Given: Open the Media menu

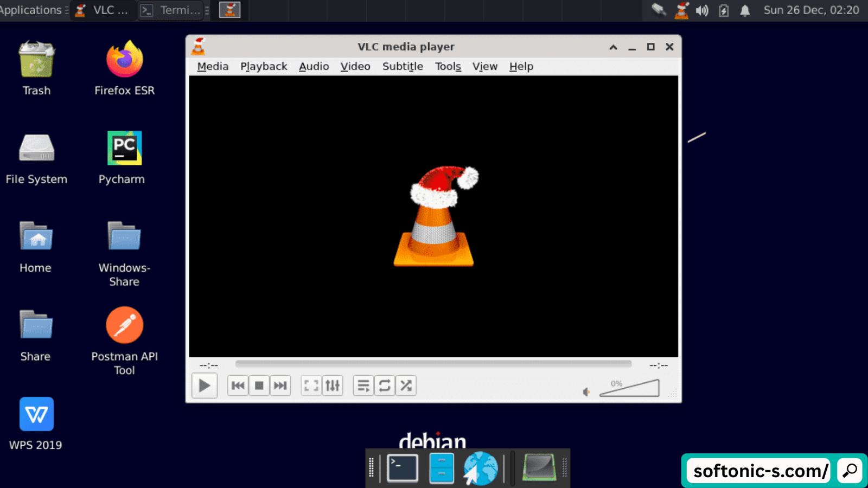Looking at the screenshot, I should click(213, 66).
